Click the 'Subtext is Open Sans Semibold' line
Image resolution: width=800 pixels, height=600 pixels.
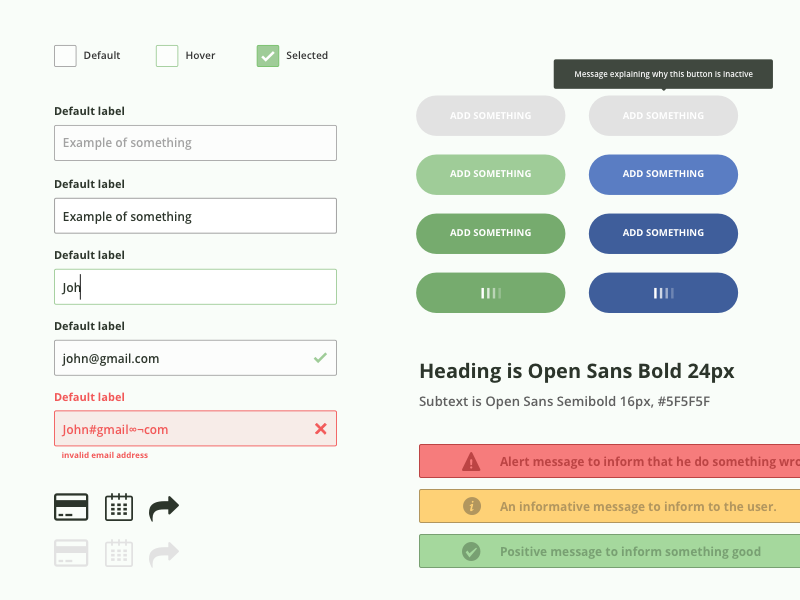pos(564,402)
